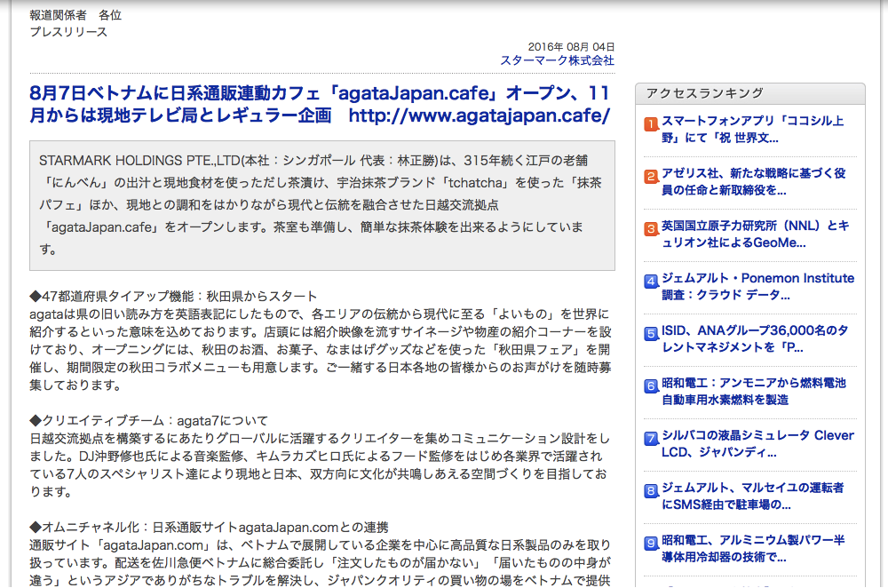Click the rank 7 badge icon
Image resolution: width=888 pixels, height=588 pixels.
click(x=651, y=438)
